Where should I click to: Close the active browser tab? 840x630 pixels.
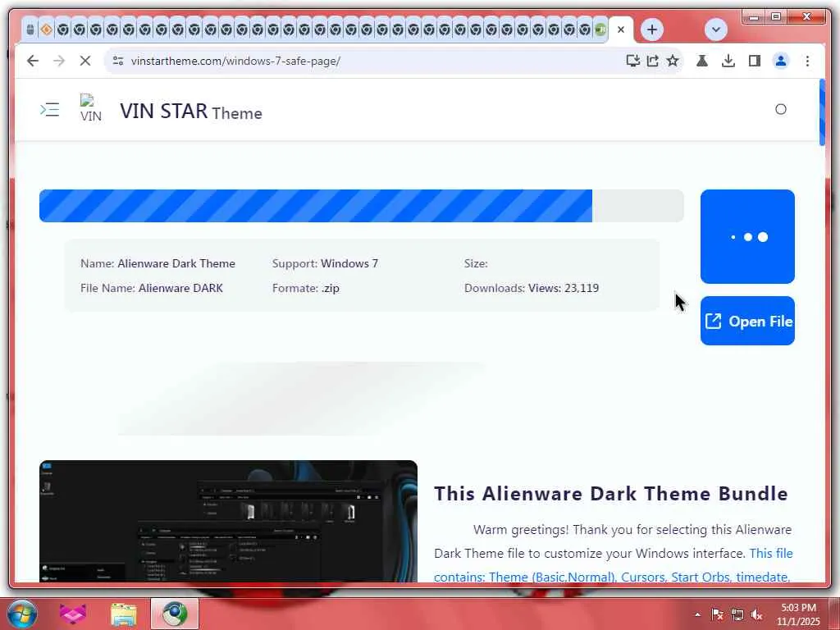(x=621, y=30)
